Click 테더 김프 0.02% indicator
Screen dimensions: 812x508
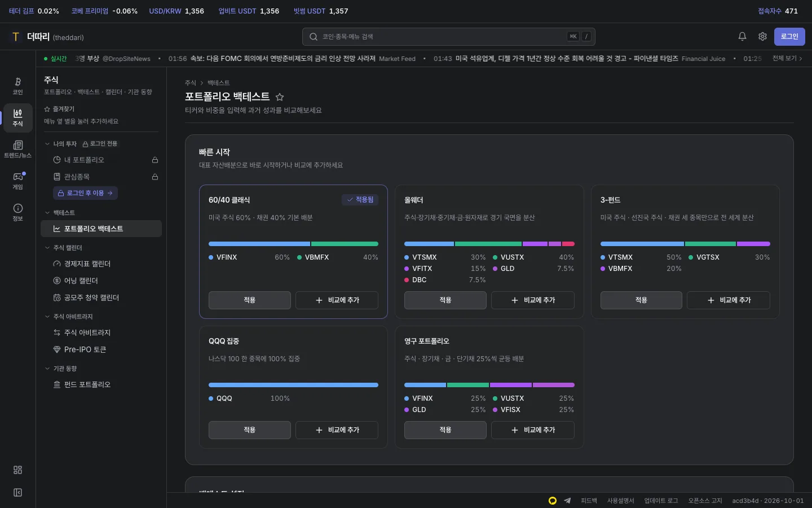point(34,11)
